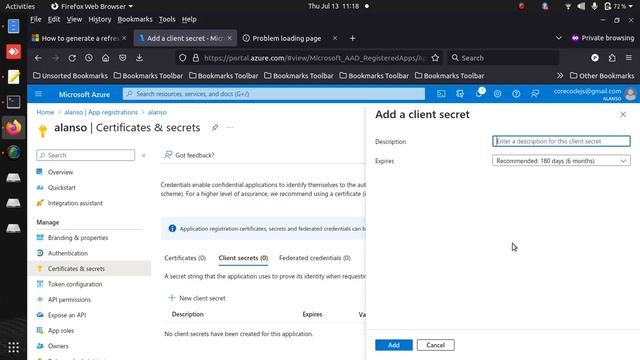Open the Azure notifications bell
This screenshot has width=640, height=360.
tap(479, 94)
